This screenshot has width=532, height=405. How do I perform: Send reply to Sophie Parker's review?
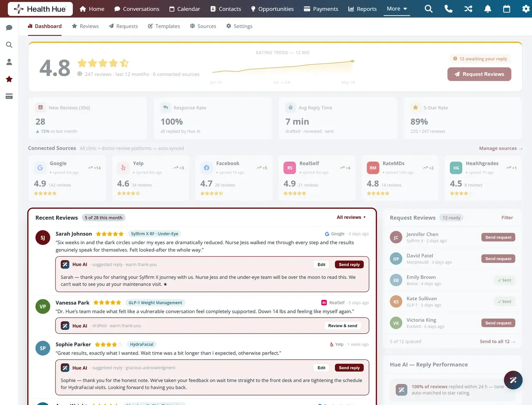pos(349,368)
